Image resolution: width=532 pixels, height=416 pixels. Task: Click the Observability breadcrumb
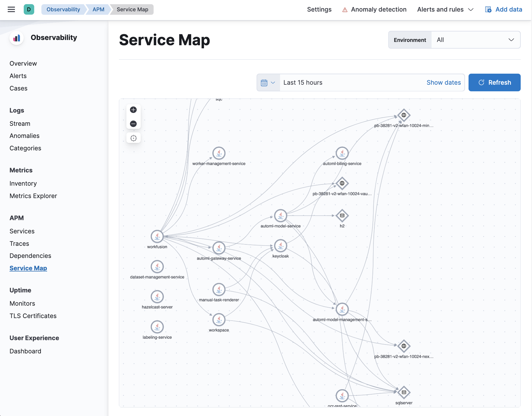[63, 9]
